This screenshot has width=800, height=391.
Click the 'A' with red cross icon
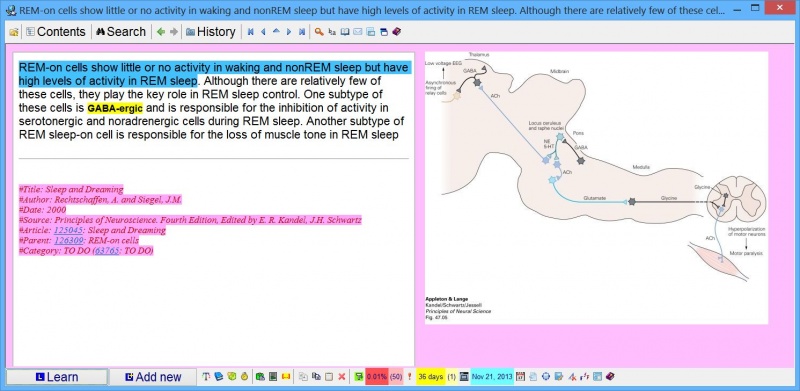tap(572, 377)
